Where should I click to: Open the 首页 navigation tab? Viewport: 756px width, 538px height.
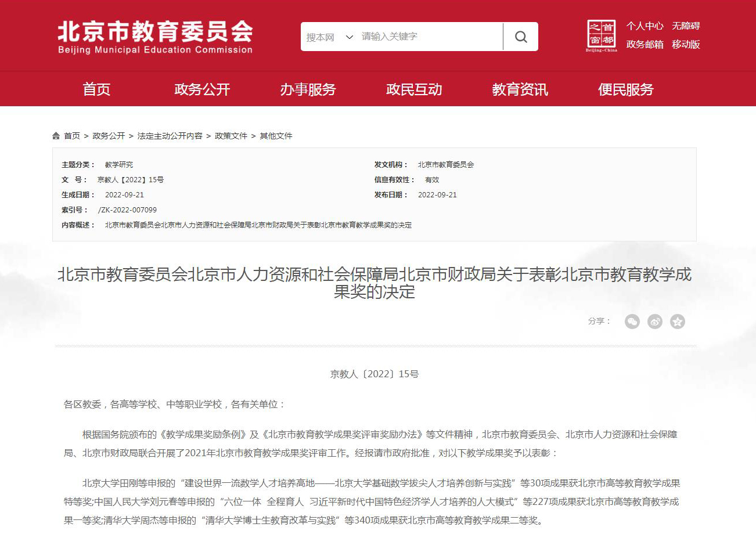[96, 89]
